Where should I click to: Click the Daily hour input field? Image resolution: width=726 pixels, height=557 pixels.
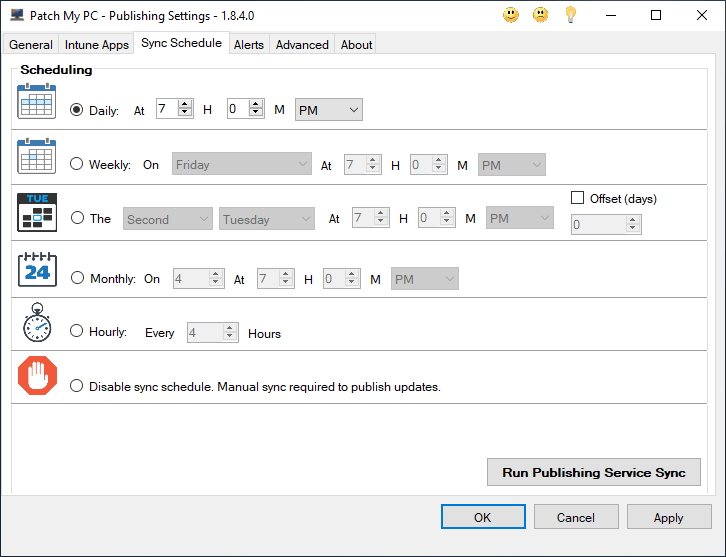167,109
